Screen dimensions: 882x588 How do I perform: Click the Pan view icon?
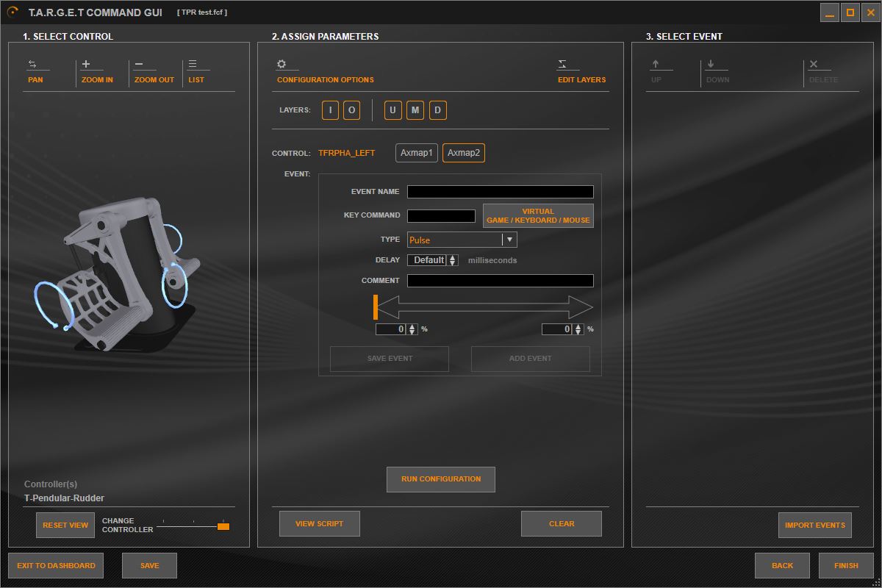coord(32,65)
